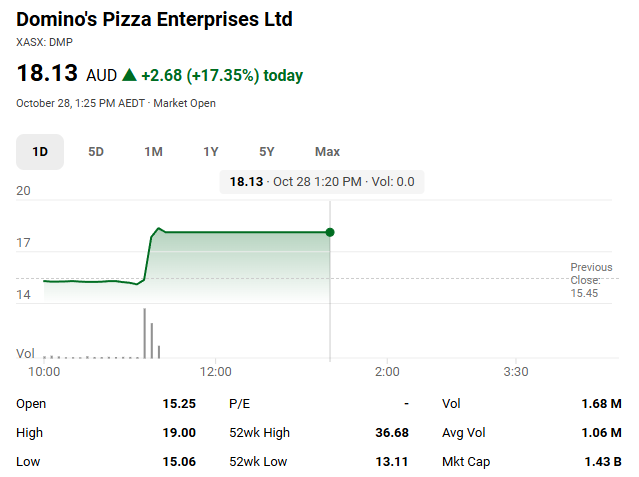Click the Mkt Cap value 1.43 B
The image size is (639, 477).
point(603,462)
